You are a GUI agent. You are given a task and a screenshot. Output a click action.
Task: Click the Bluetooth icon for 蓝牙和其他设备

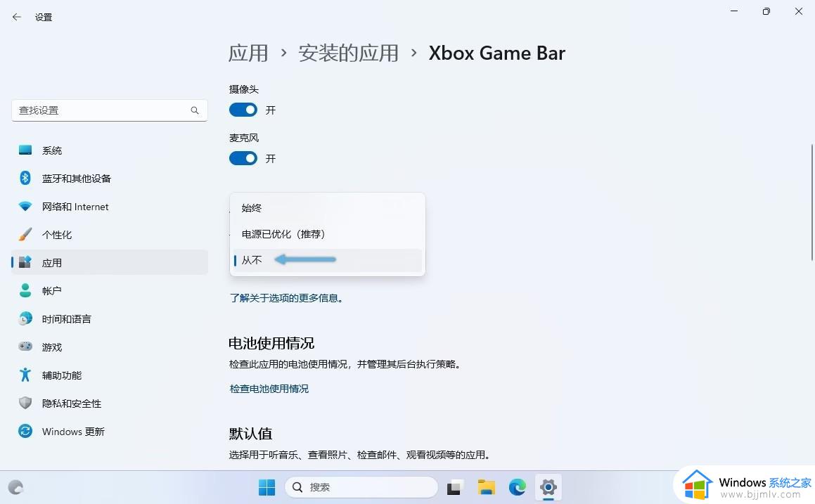(x=25, y=179)
